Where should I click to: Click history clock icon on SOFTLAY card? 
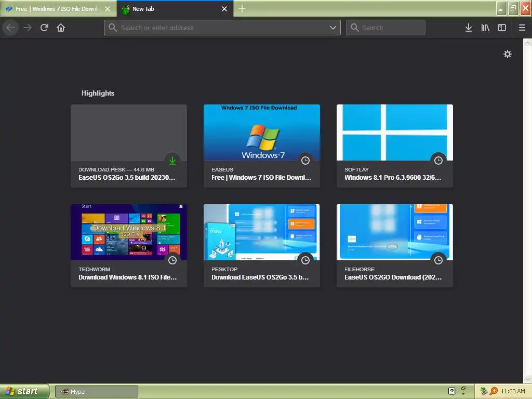tap(438, 161)
